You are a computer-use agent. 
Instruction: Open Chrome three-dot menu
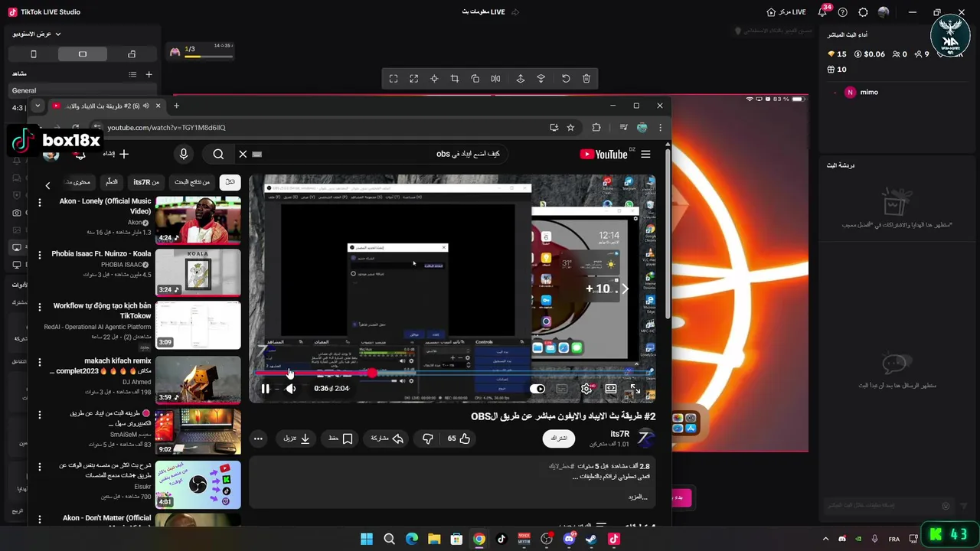pyautogui.click(x=660, y=128)
